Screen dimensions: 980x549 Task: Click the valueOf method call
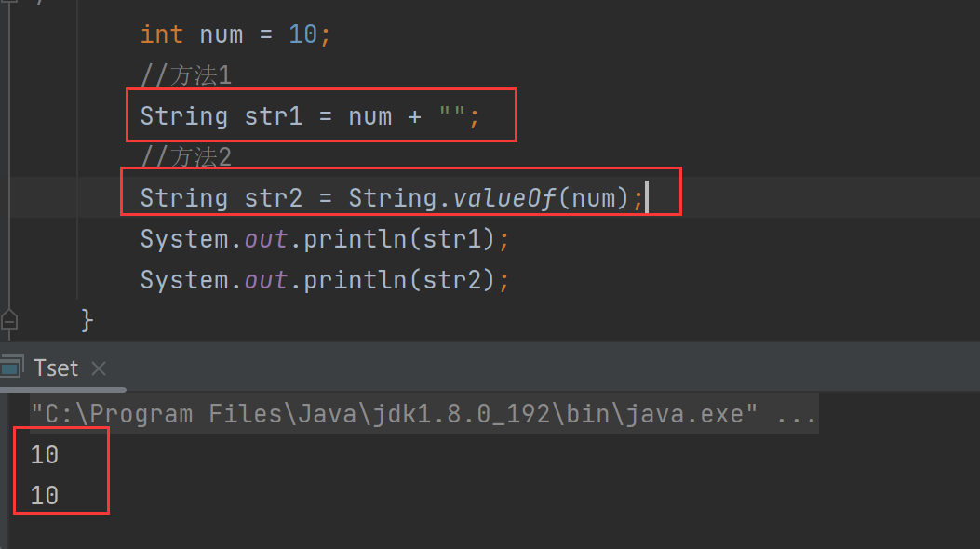point(504,198)
